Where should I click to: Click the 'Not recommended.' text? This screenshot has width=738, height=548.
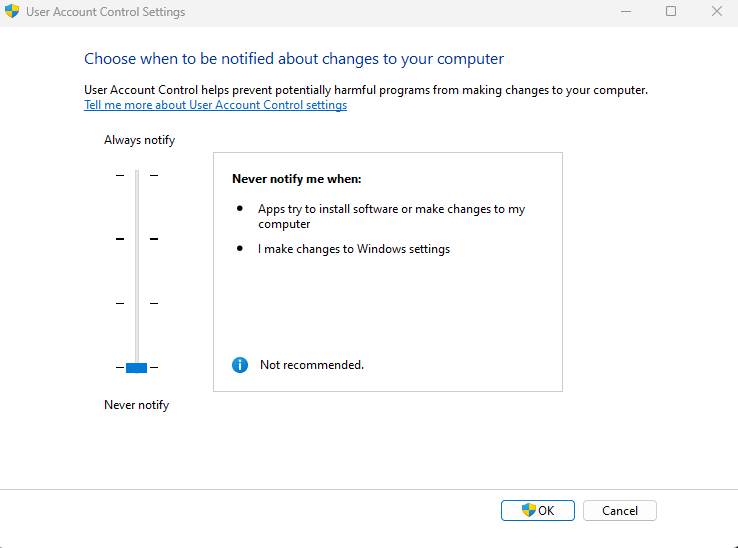click(312, 365)
